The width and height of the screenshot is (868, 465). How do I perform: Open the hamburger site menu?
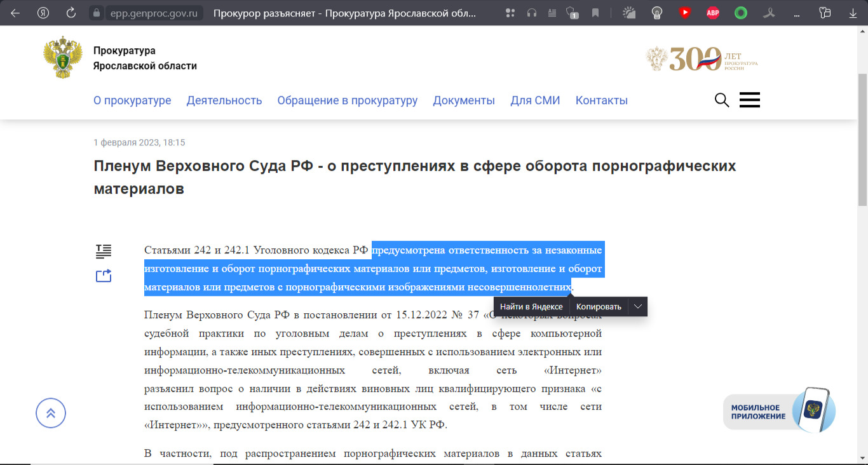750,100
